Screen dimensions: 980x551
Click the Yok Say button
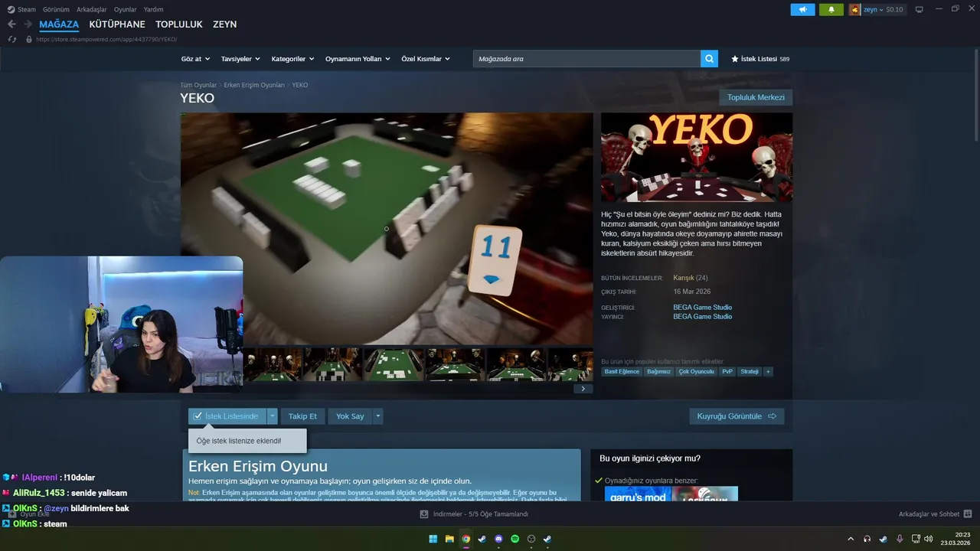pyautogui.click(x=350, y=416)
